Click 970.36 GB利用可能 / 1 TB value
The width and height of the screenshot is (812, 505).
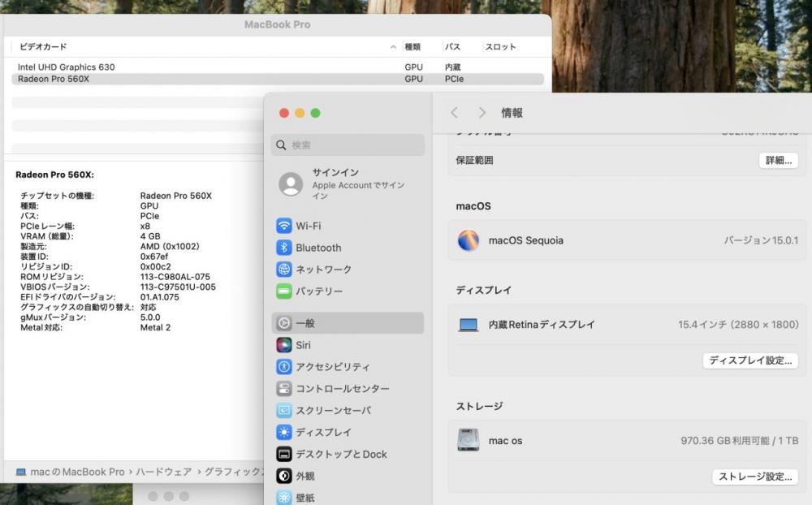[740, 441]
